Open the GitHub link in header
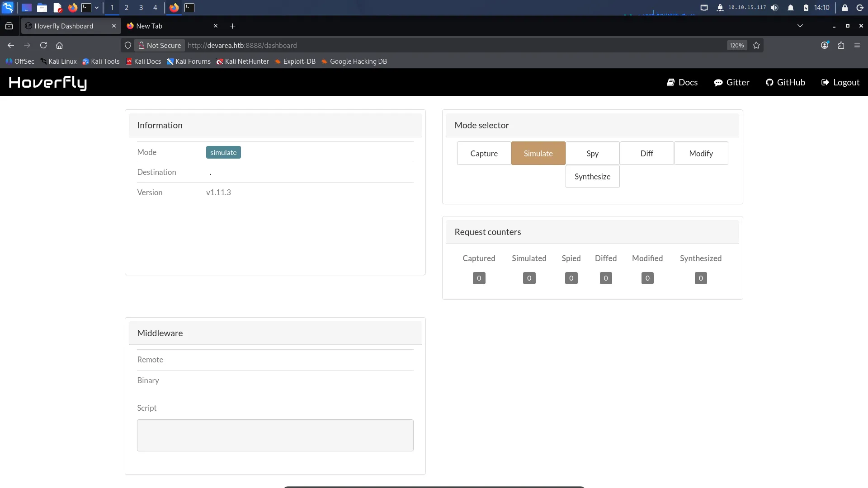 click(x=785, y=82)
